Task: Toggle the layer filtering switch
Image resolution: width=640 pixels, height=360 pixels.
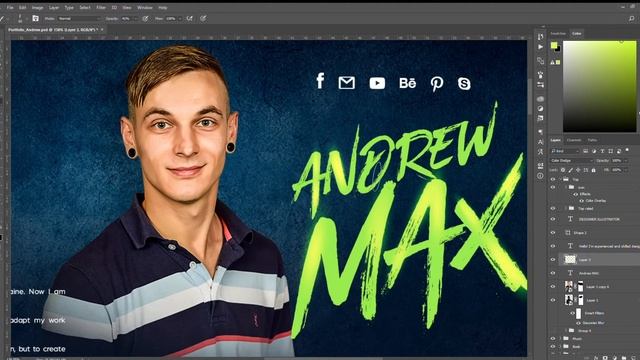Action: click(627, 151)
